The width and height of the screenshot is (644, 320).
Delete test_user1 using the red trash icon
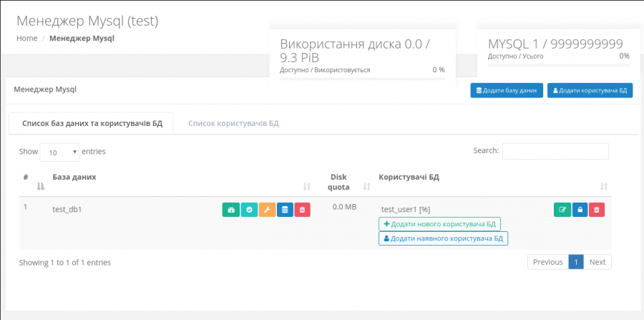[597, 210]
